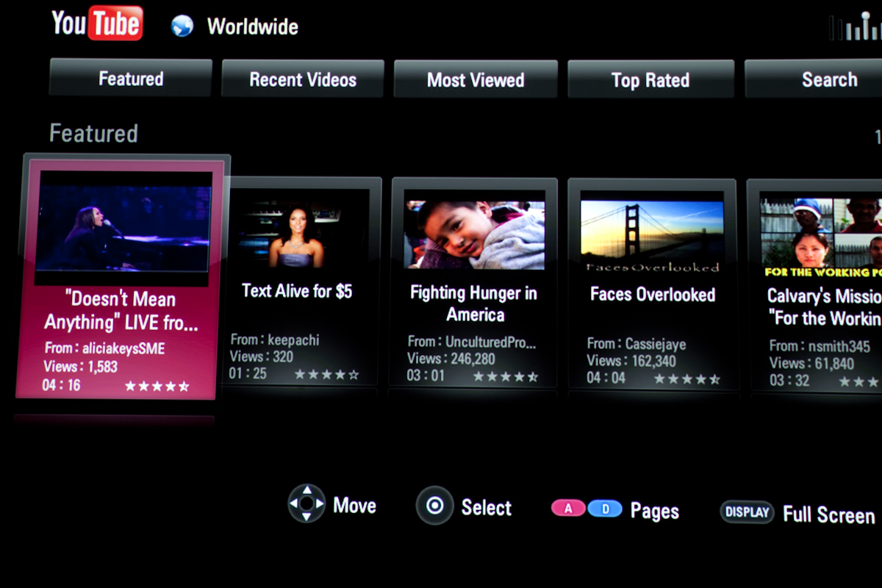The height and width of the screenshot is (588, 882).
Task: Click the Move directional pad icon
Action: click(x=306, y=503)
